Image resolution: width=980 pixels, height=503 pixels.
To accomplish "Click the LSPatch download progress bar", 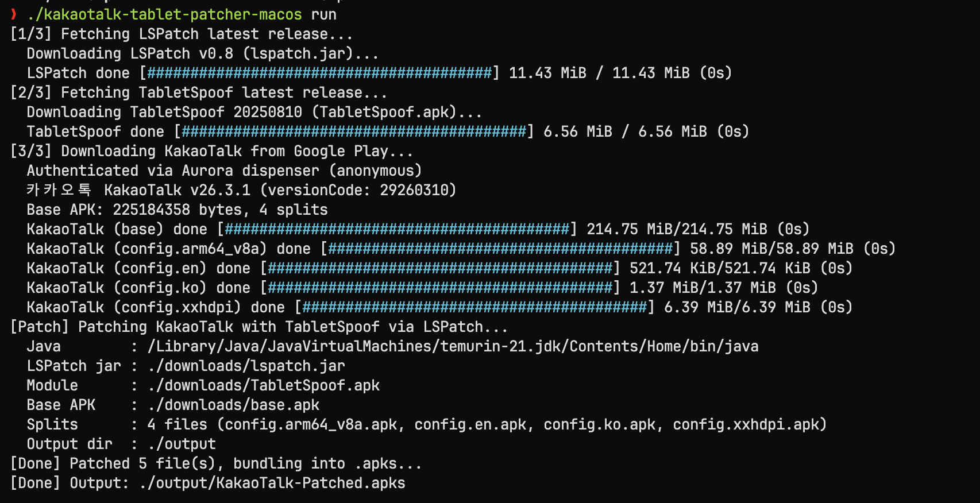I will click(319, 73).
